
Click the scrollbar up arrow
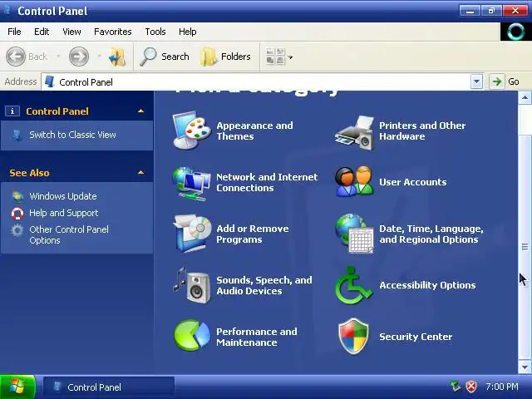click(x=525, y=98)
